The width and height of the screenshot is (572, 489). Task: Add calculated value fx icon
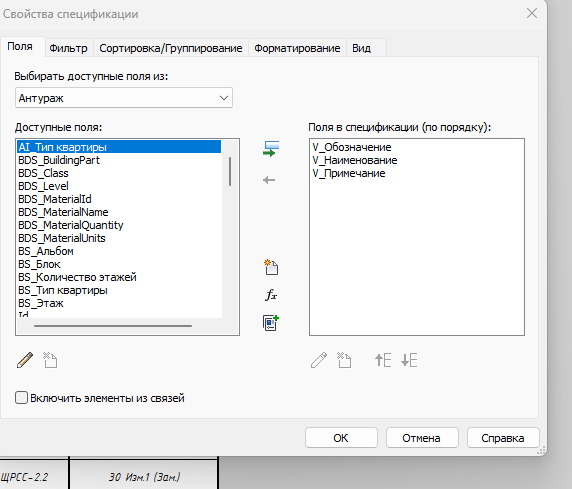click(x=271, y=294)
